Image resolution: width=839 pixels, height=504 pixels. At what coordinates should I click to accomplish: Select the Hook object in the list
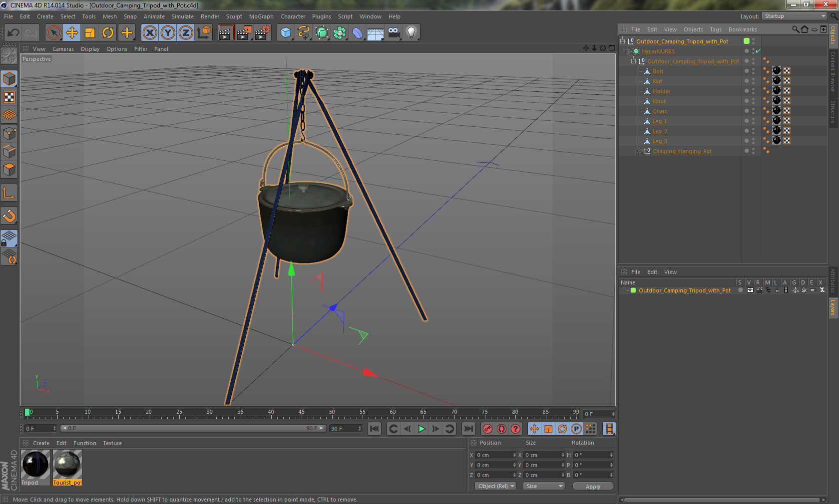tap(659, 101)
